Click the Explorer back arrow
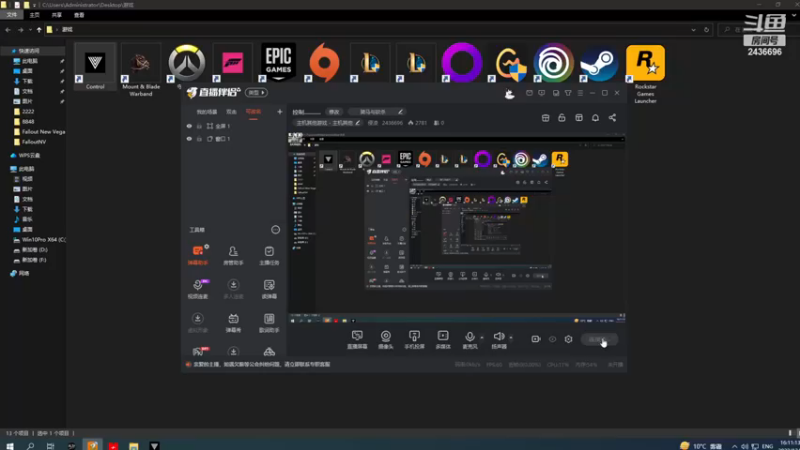 click(8, 30)
